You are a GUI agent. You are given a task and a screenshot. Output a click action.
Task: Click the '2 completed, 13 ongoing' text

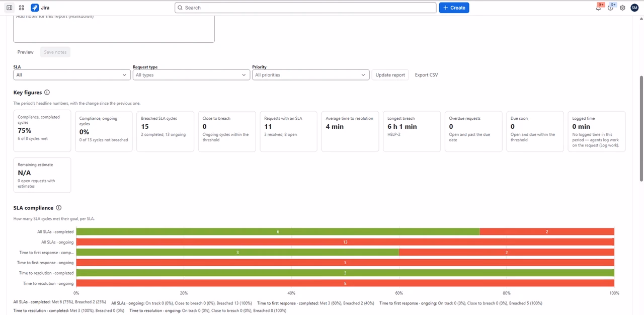(x=163, y=134)
